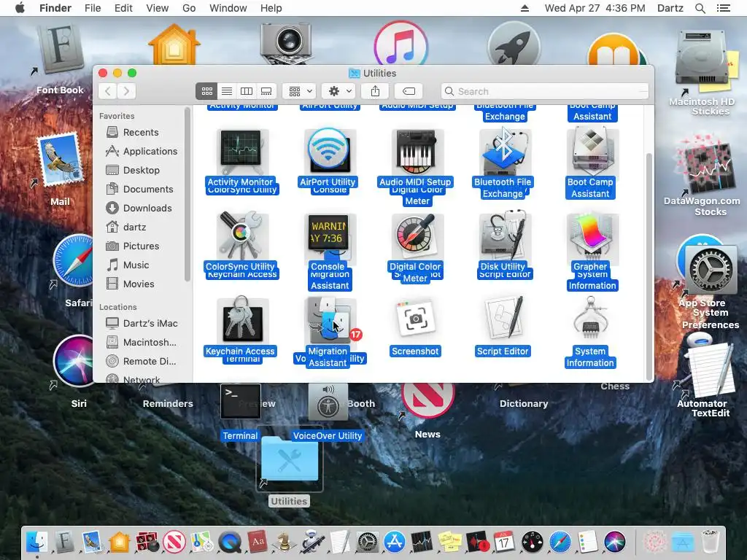Open Recents in the sidebar

click(x=141, y=132)
